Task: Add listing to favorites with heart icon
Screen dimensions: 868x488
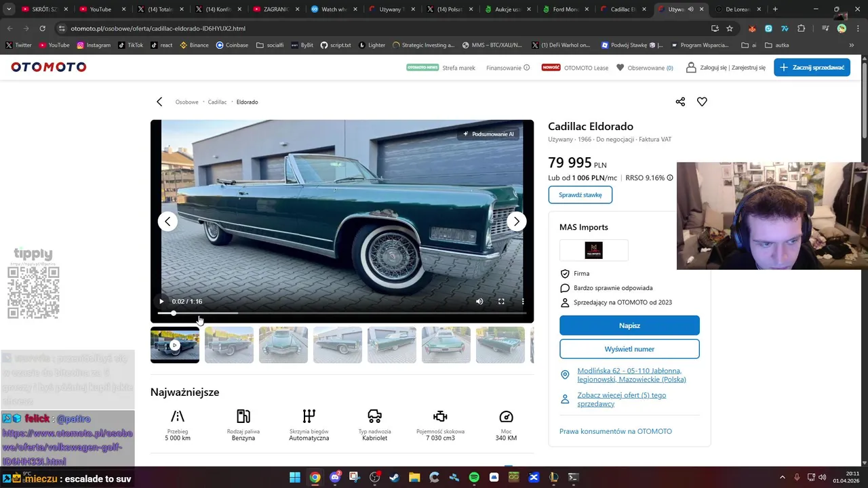Action: coord(702,102)
